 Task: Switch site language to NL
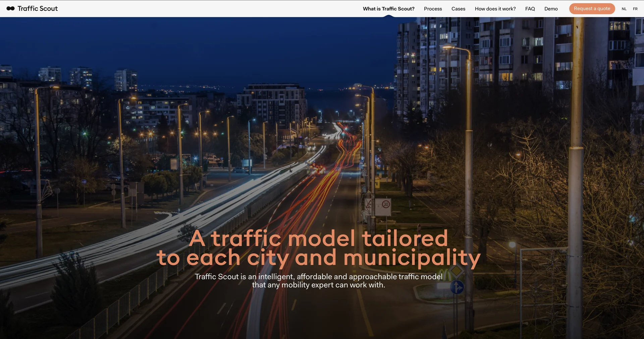(x=624, y=9)
